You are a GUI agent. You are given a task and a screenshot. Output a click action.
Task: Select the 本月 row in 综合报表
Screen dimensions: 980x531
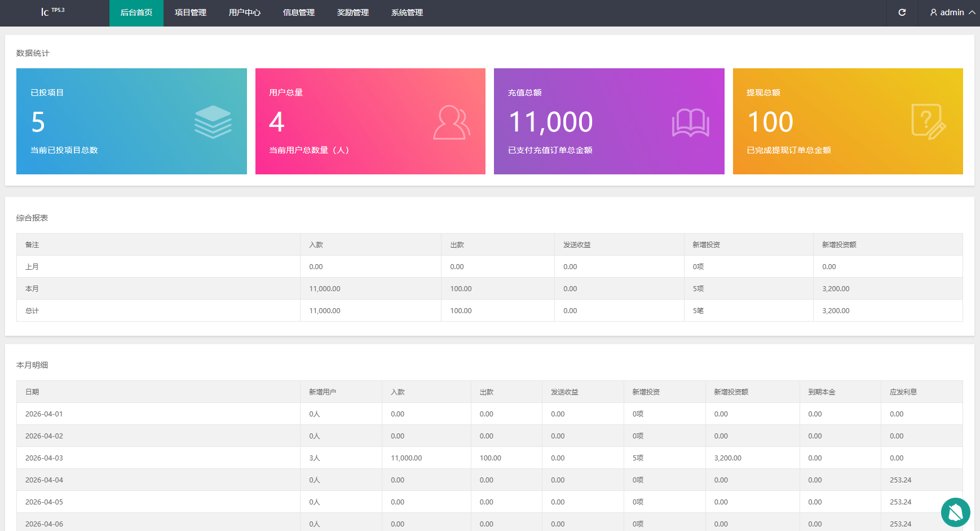(32, 288)
